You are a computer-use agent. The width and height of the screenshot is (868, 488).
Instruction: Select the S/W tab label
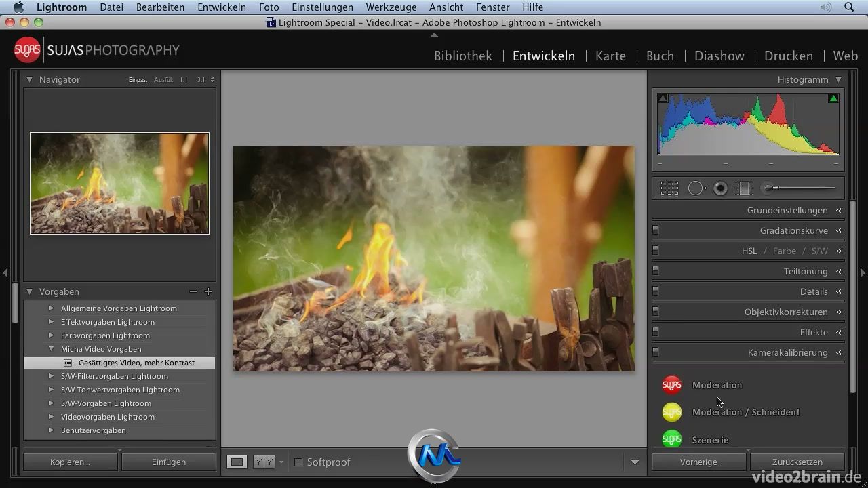pyautogui.click(x=820, y=251)
